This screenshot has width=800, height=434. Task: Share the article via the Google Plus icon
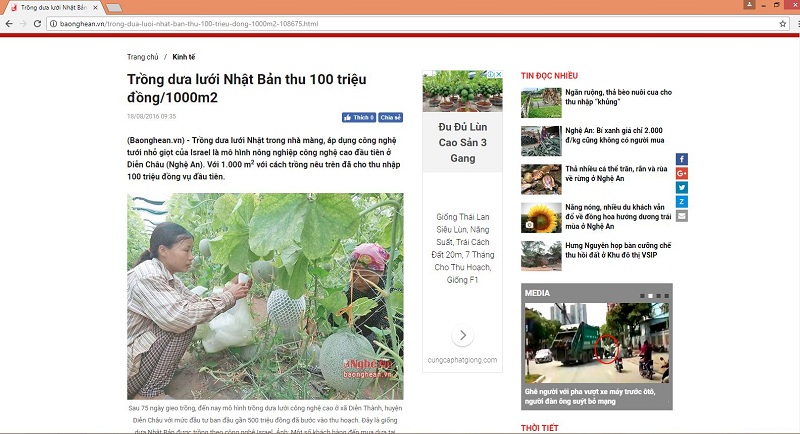point(682,173)
